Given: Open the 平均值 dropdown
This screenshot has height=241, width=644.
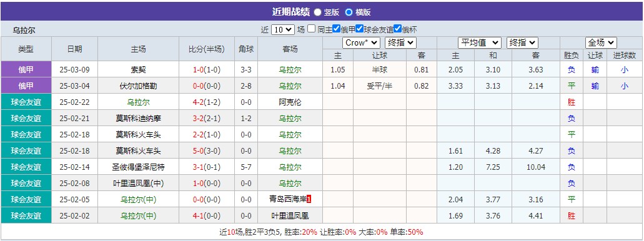Looking at the screenshot, I should click(480, 42).
